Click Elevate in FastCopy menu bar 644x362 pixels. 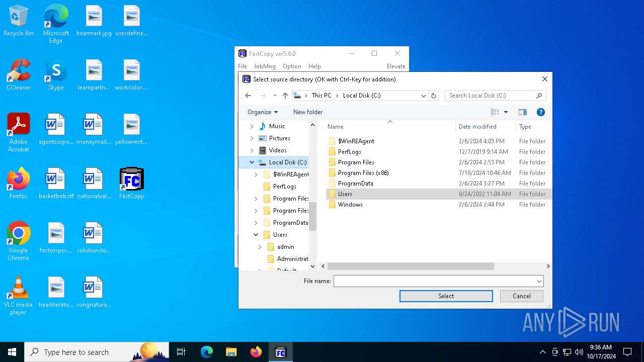pyautogui.click(x=396, y=66)
